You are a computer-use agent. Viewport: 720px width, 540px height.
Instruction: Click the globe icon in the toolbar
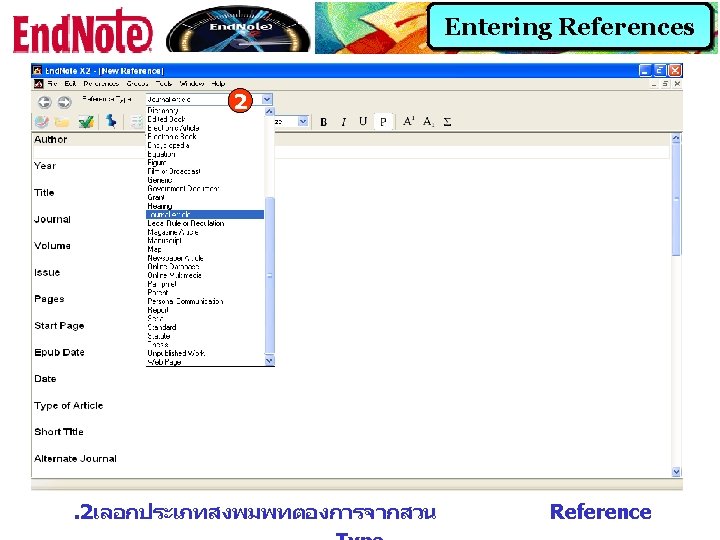[42, 122]
